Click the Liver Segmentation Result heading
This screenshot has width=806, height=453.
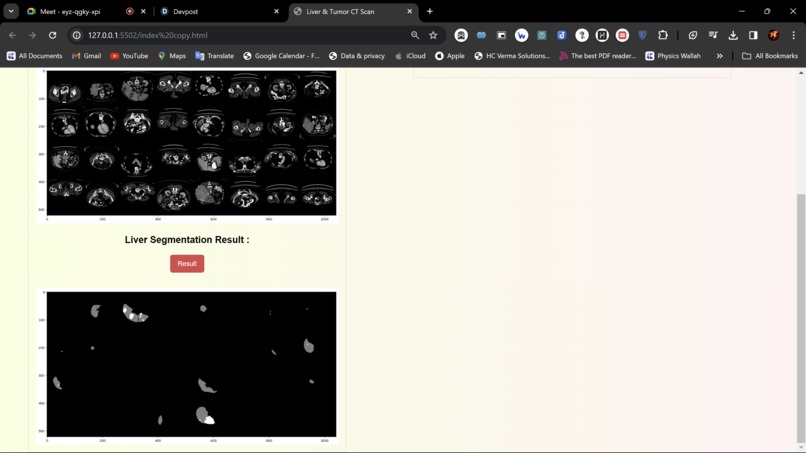point(187,240)
